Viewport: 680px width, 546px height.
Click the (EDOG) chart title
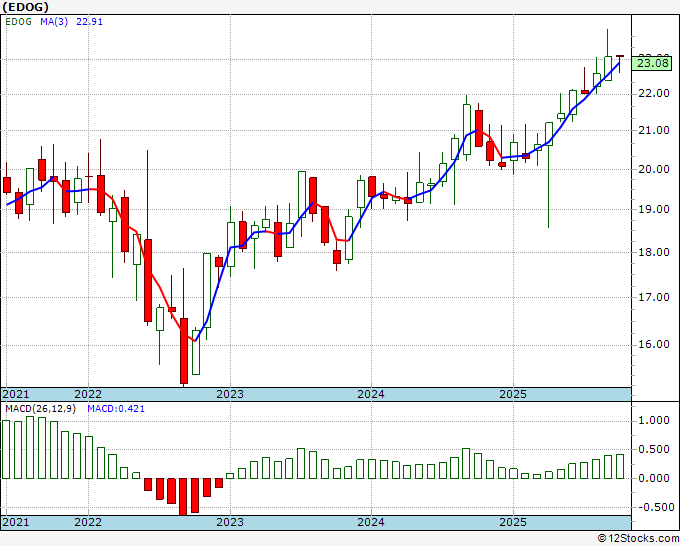pos(26,7)
